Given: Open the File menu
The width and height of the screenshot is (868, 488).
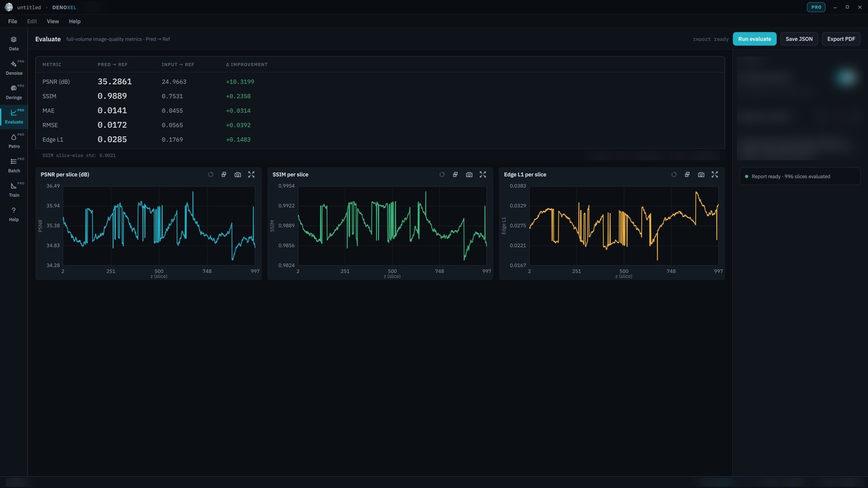Looking at the screenshot, I should [13, 21].
